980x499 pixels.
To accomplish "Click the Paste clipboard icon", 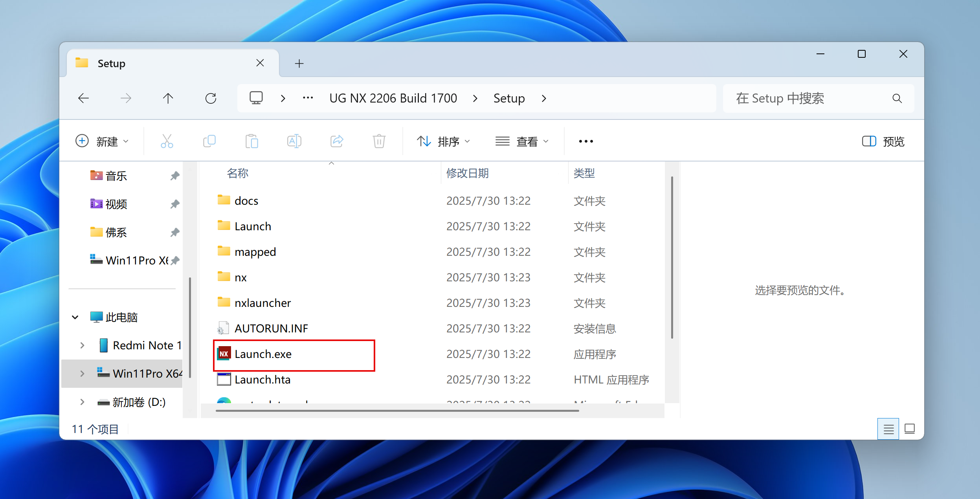I will click(x=251, y=141).
